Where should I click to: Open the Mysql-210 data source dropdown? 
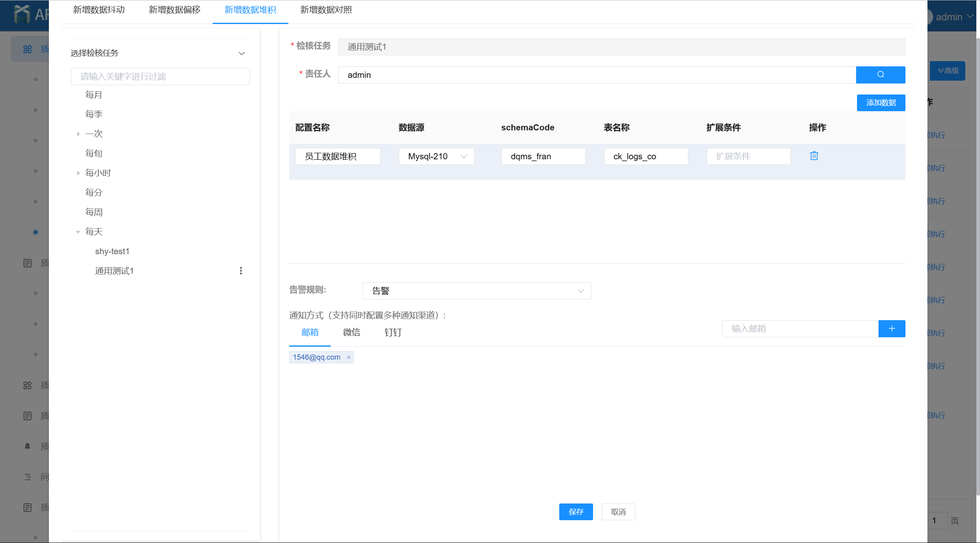click(x=436, y=156)
